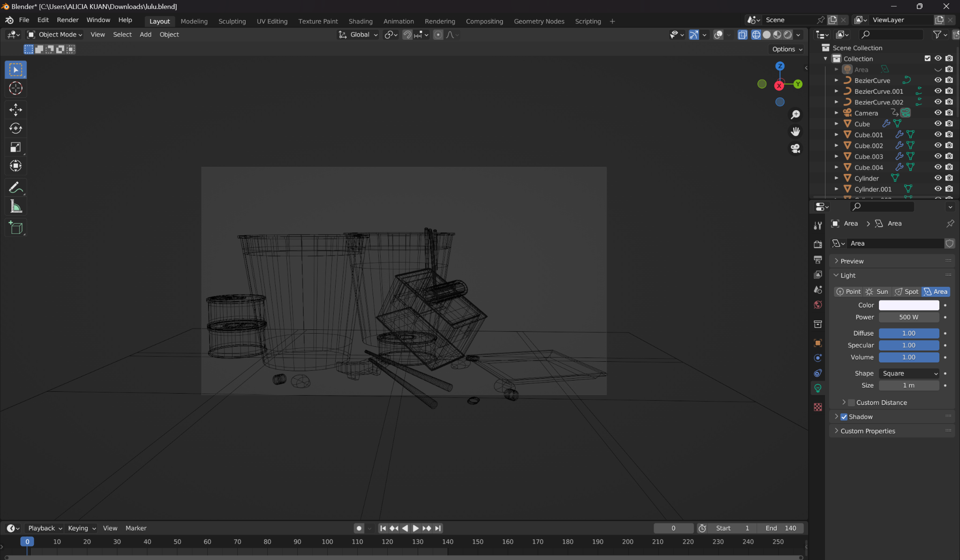960x560 pixels.
Task: Open the Tool properties tab
Action: pyautogui.click(x=817, y=225)
